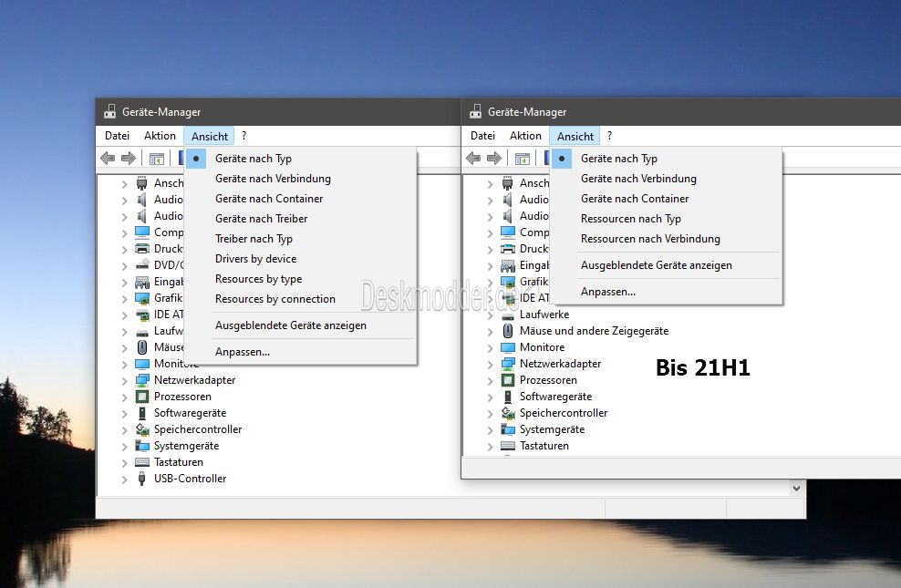Click console tree icon in right toolbar

pos(523,159)
